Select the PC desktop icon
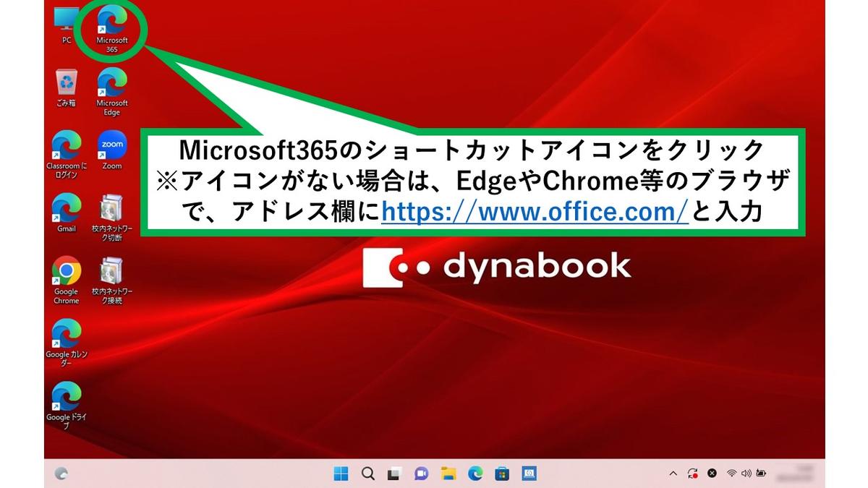Image resolution: width=868 pixels, height=488 pixels. pos(67,25)
